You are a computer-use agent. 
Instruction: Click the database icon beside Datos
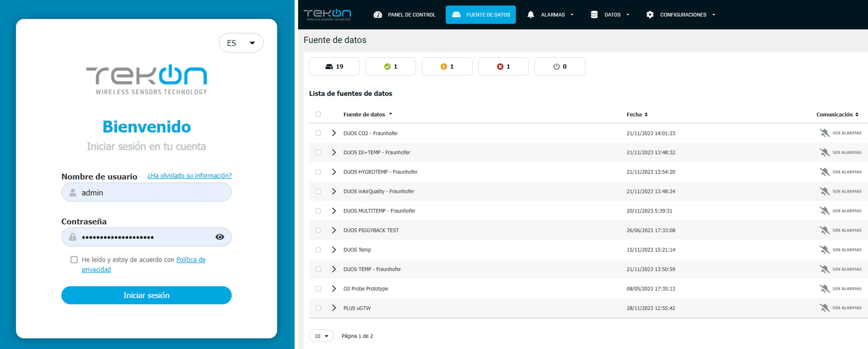coord(594,15)
